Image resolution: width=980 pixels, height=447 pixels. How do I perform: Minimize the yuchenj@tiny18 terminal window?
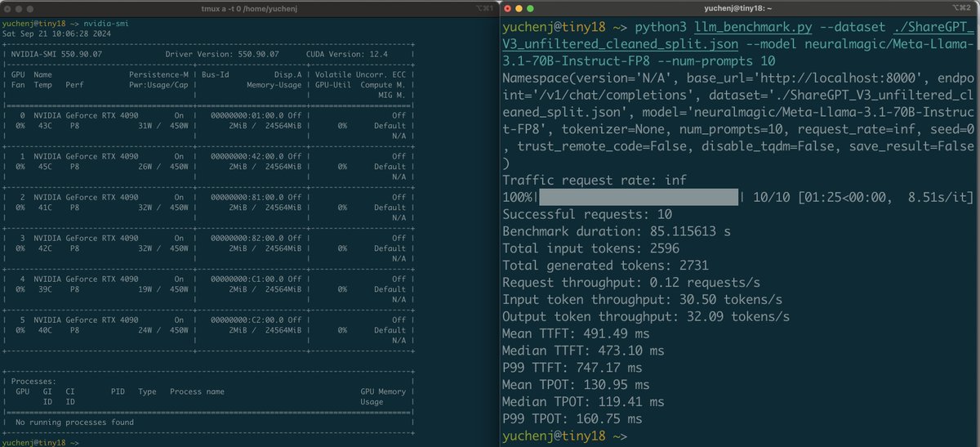click(x=520, y=7)
